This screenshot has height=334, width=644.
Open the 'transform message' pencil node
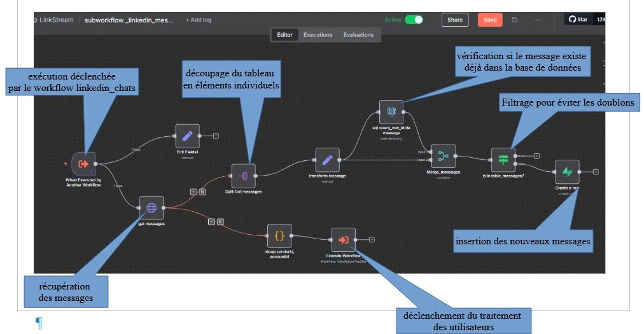327,160
